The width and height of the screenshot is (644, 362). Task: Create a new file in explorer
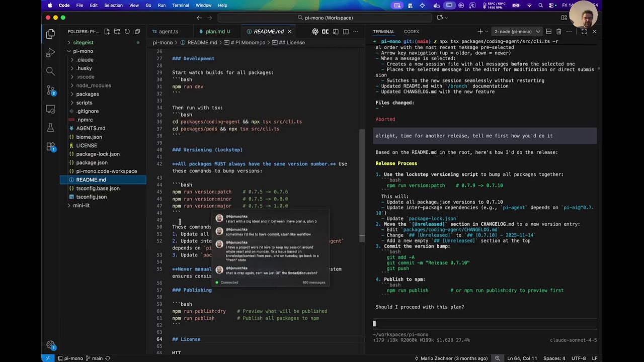pyautogui.click(x=107, y=32)
